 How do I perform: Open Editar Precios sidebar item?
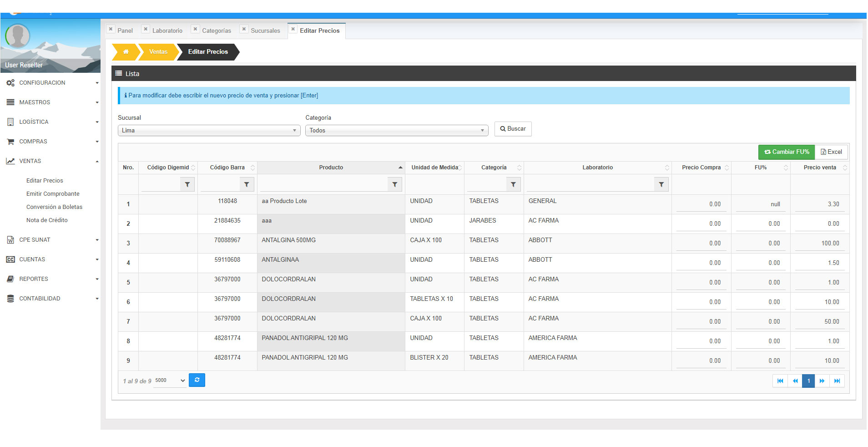tap(45, 181)
